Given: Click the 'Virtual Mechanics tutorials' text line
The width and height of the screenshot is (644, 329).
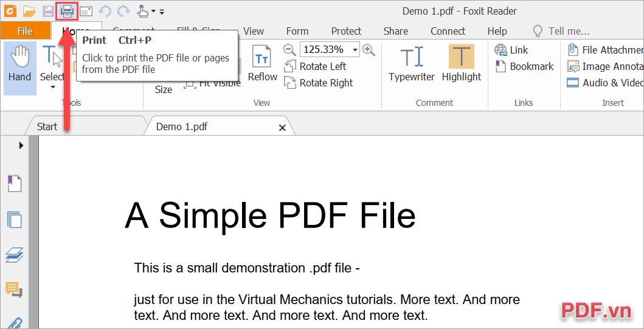Looking at the screenshot, I should pyautogui.click(x=327, y=299).
